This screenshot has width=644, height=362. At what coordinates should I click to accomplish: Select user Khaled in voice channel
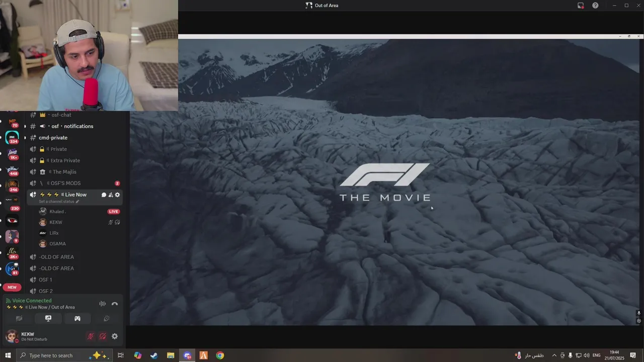[x=57, y=212]
